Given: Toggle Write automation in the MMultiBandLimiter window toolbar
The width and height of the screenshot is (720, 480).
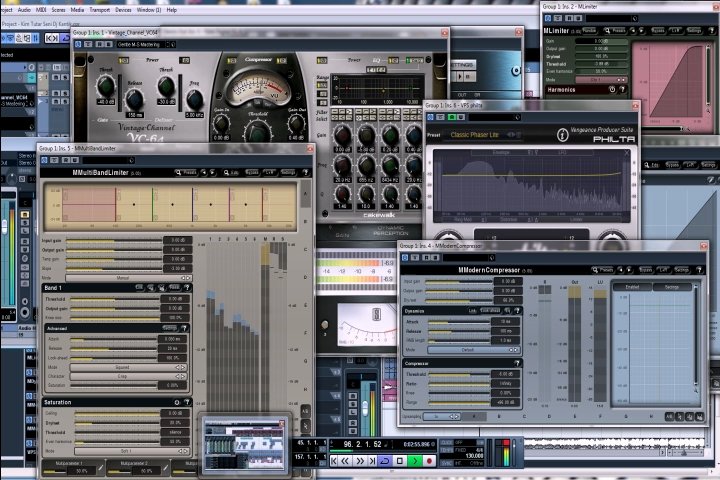Looking at the screenshot, I should [75, 160].
